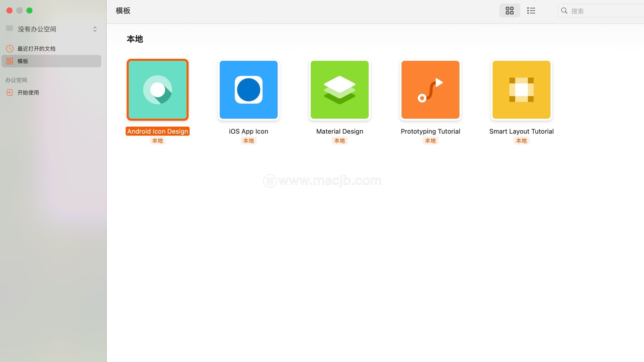Image resolution: width=644 pixels, height=362 pixels.
Task: Click the sign-in arrow icon beside 开始使用
Action: point(9,93)
